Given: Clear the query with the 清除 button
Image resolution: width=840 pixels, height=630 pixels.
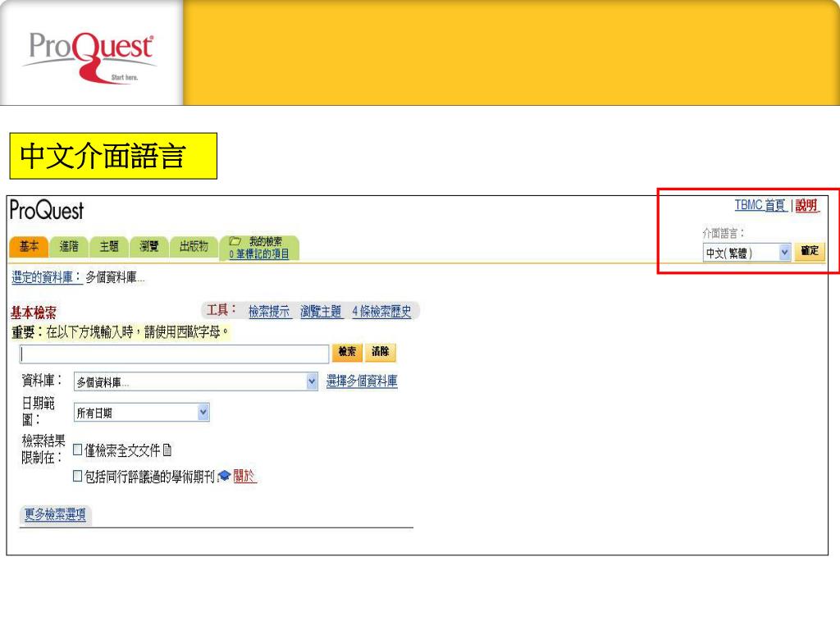Looking at the screenshot, I should click(x=381, y=352).
